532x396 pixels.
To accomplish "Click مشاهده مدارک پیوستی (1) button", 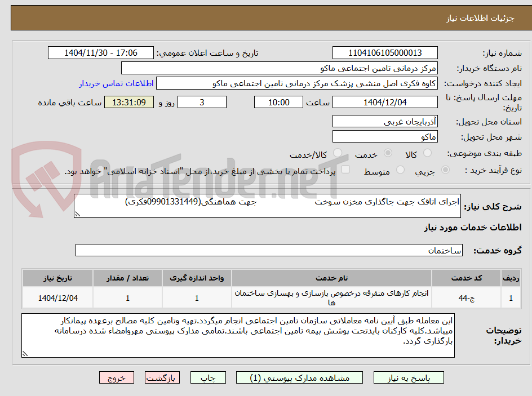I will pos(299,377).
